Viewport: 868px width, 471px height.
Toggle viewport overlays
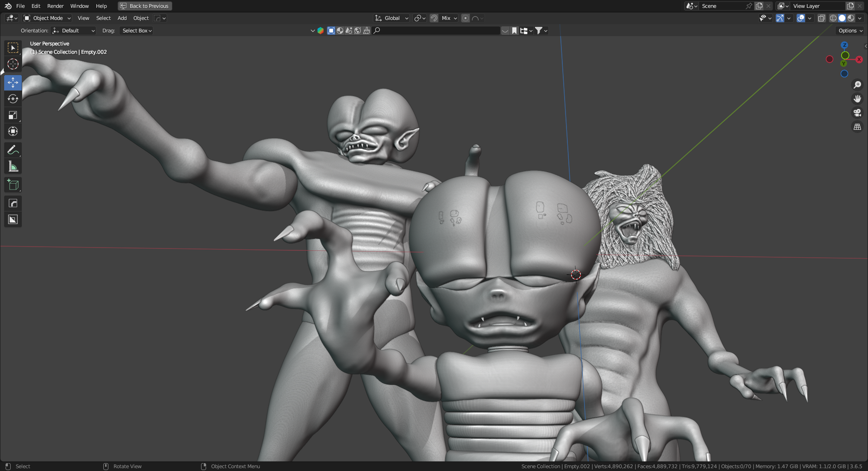click(x=801, y=18)
